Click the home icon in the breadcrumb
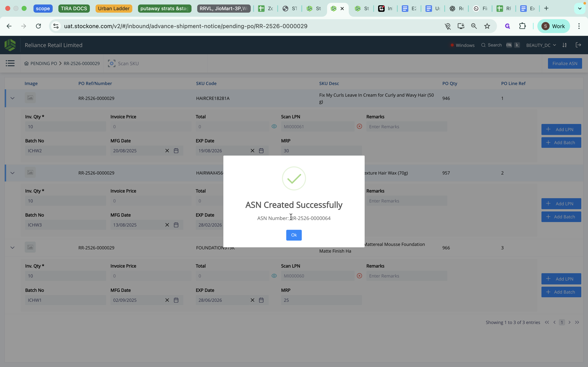The image size is (588, 367). (x=27, y=63)
